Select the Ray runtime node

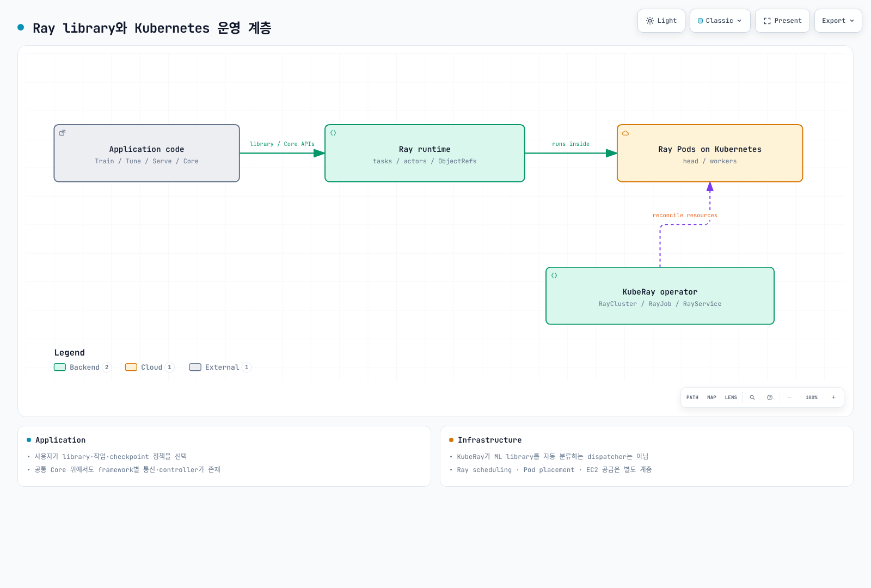pos(425,153)
